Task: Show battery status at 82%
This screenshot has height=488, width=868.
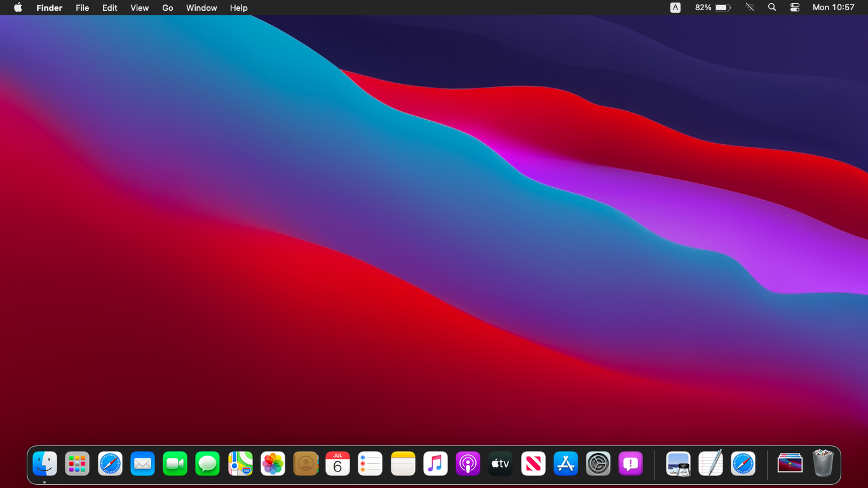Action: click(713, 8)
